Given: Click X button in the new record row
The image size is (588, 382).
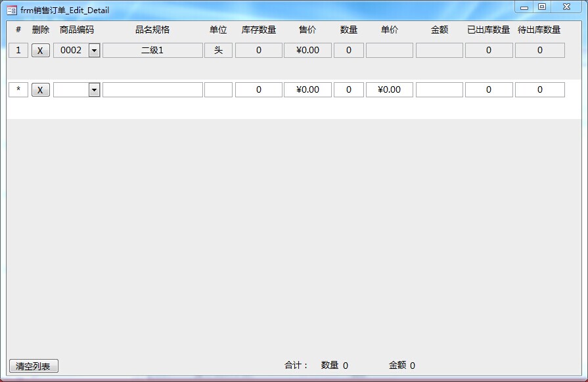Looking at the screenshot, I should (41, 89).
